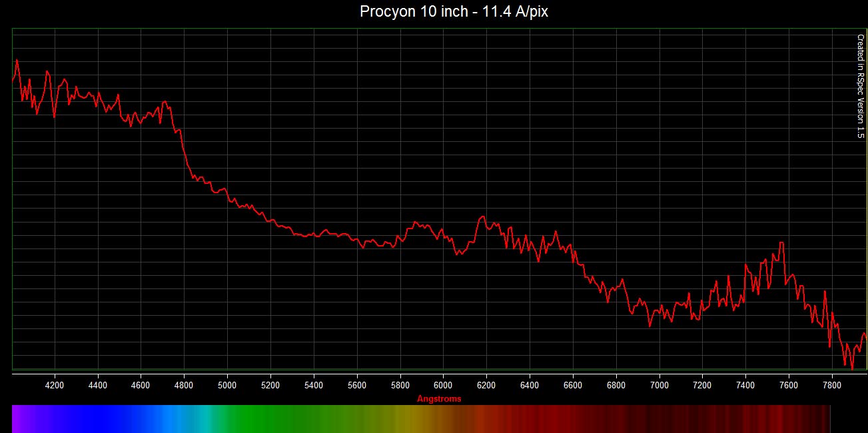The image size is (868, 433).
Task: Select the 4800 wavelength tick label
Action: (184, 385)
